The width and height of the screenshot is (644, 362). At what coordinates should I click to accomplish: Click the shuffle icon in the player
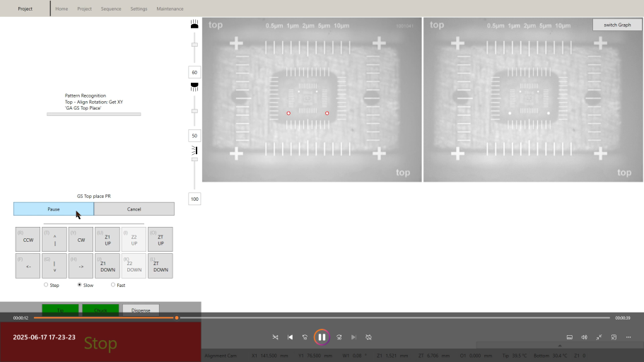pyautogui.click(x=275, y=337)
